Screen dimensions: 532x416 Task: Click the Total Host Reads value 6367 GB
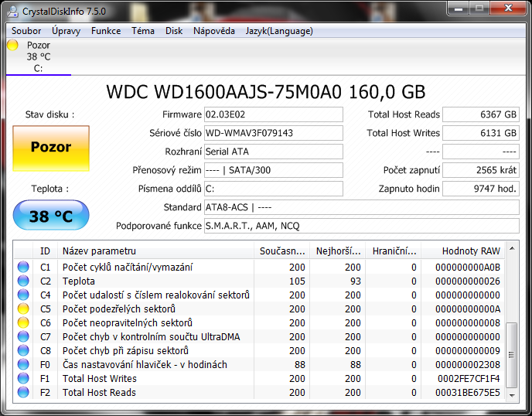point(481,114)
